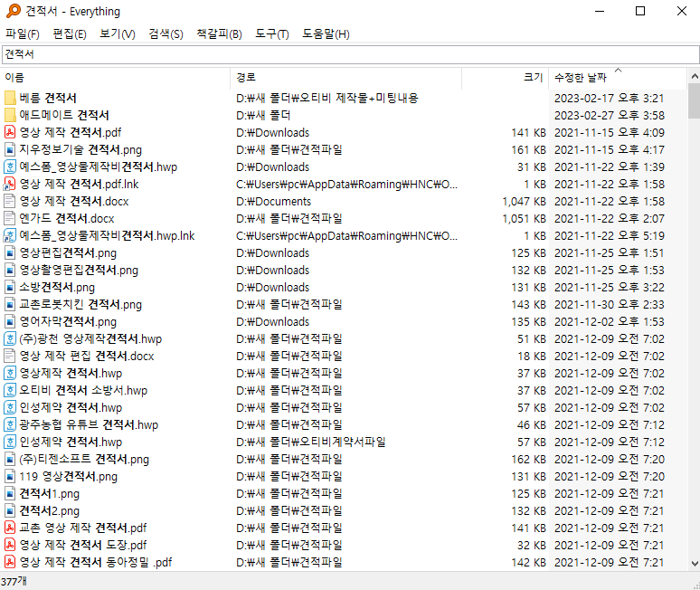Viewport: 700px width, 590px height.
Task: Click the image icon of 교촌로봇치킨 견적서.png
Action: [10, 304]
